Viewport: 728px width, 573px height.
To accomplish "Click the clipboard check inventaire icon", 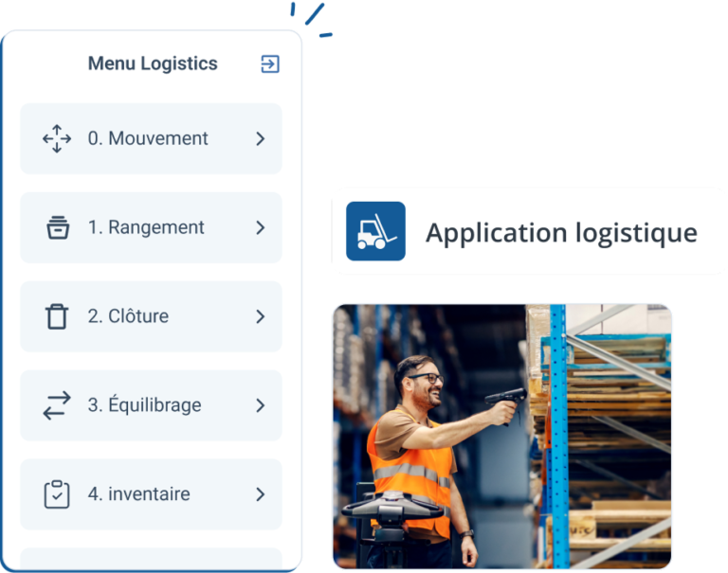I will [57, 494].
